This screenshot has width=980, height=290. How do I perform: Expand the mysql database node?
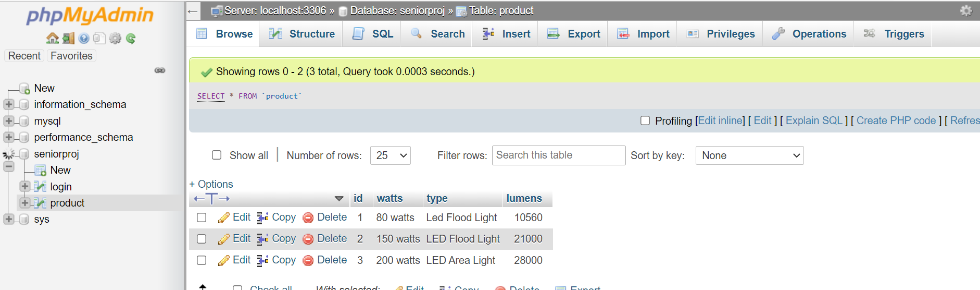click(x=9, y=121)
